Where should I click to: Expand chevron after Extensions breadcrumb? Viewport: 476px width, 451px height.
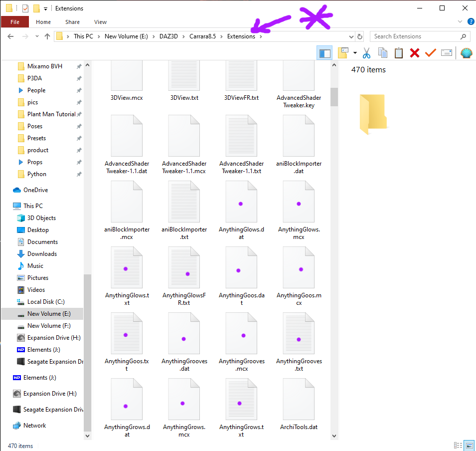[x=261, y=37]
